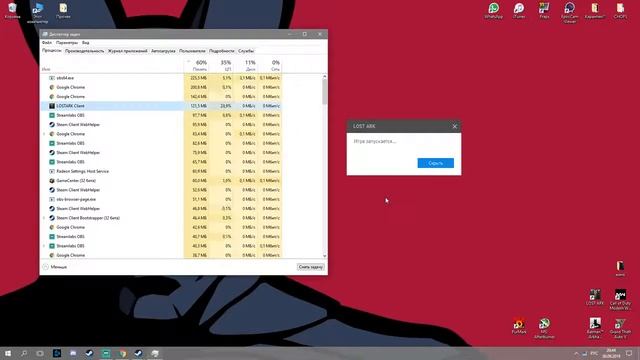The width and height of the screenshot is (640, 360).
Task: Click the process list scroll up arrow
Action: coord(325,76)
